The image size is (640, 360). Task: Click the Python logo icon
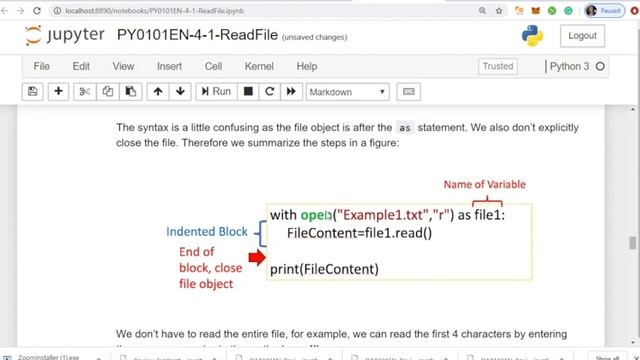click(532, 36)
